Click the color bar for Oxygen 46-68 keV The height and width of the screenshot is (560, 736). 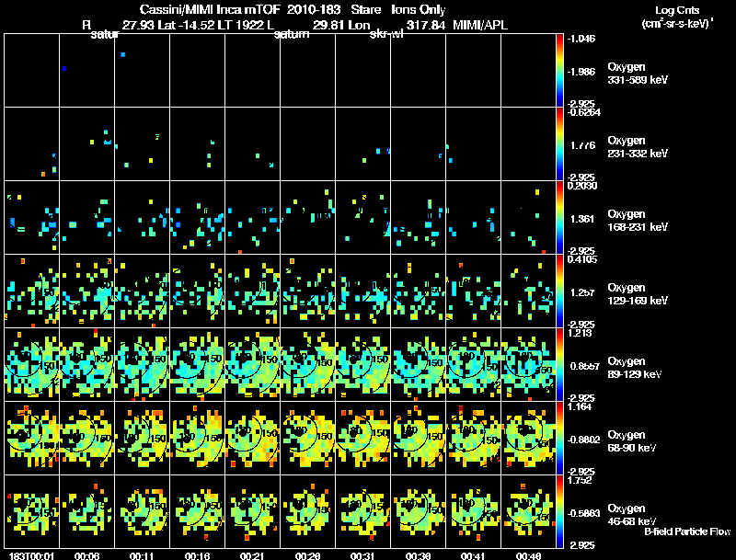click(x=561, y=511)
